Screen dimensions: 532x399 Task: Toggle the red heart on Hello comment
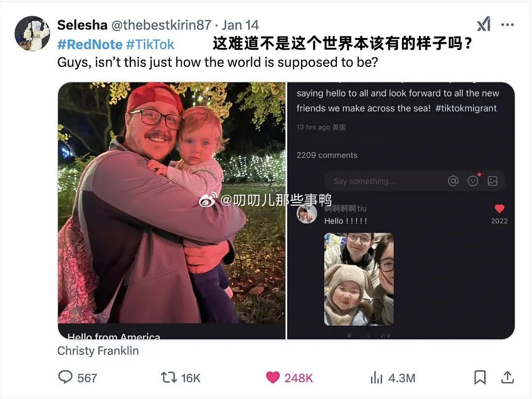pos(499,208)
